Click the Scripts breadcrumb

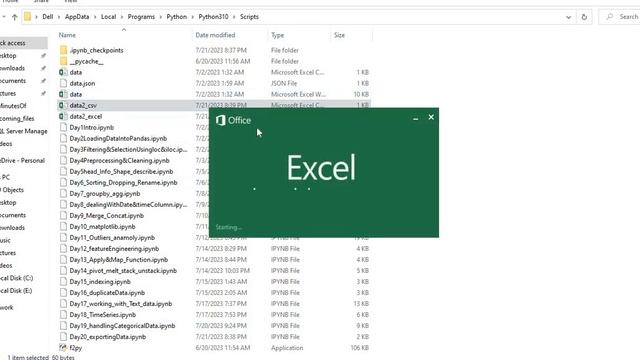(x=249, y=17)
